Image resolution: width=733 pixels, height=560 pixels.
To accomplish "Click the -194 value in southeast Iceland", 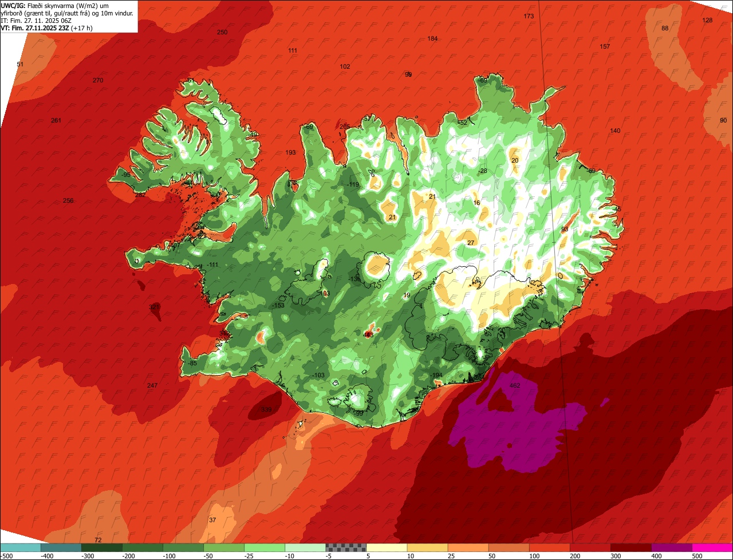I will pyautogui.click(x=436, y=376).
